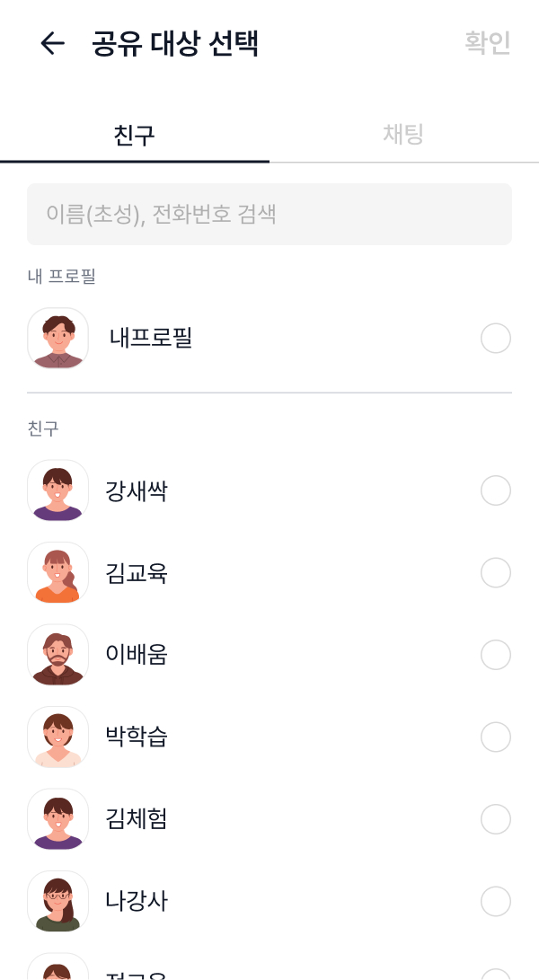The width and height of the screenshot is (539, 980).
Task: Tap the back arrow icon
Action: (52, 44)
